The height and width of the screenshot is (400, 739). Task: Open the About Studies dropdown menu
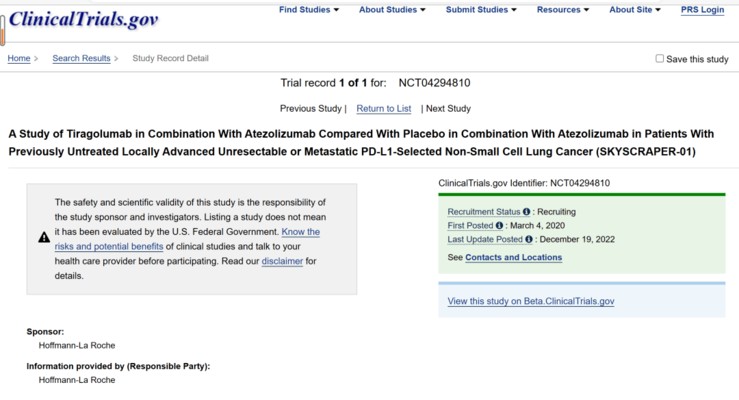[x=392, y=10]
